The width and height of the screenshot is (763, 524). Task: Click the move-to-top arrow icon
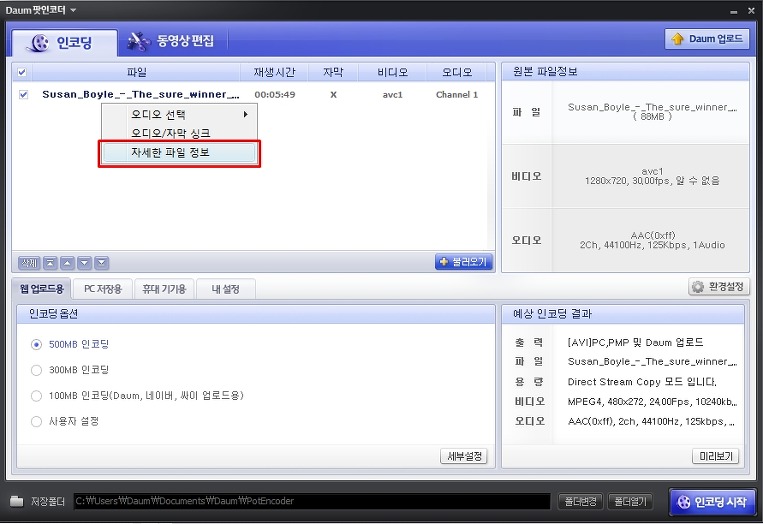tap(50, 263)
